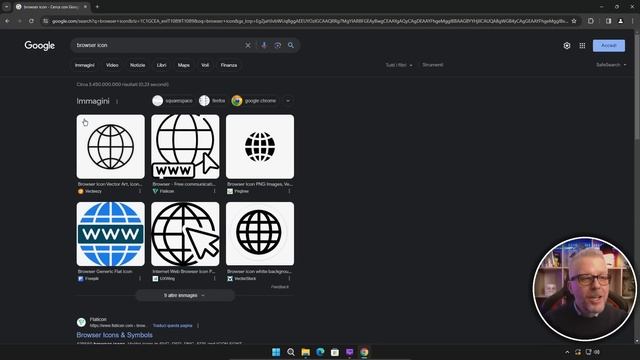
Task: View site information icon in address bar
Action: 46,21
